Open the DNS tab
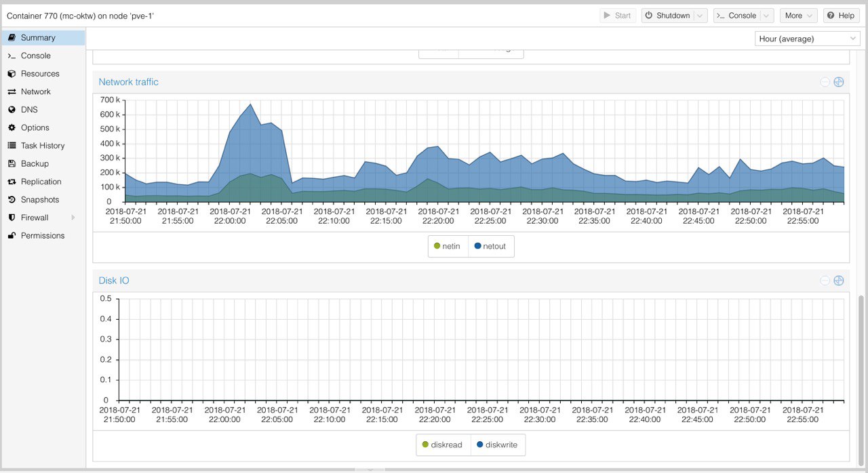The image size is (868, 473). 43,110
